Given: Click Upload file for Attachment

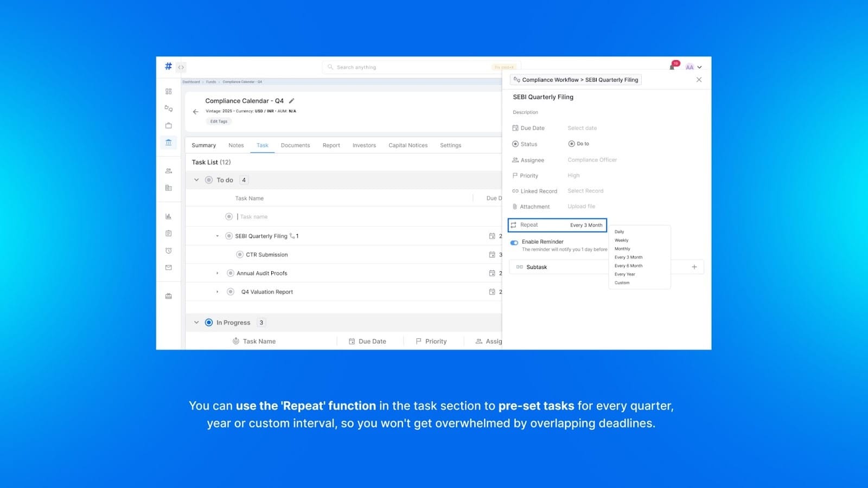Looking at the screenshot, I should pyautogui.click(x=581, y=207).
